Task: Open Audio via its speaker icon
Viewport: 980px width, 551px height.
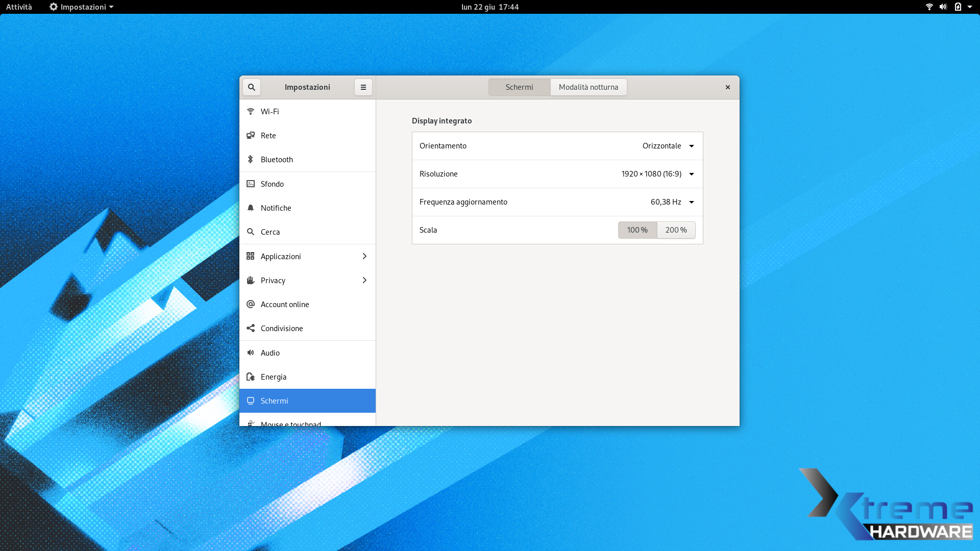Action: 251,353
